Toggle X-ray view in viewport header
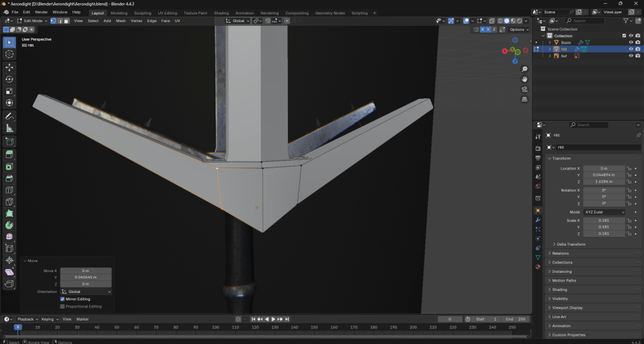The width and height of the screenshot is (644, 344). point(492,21)
